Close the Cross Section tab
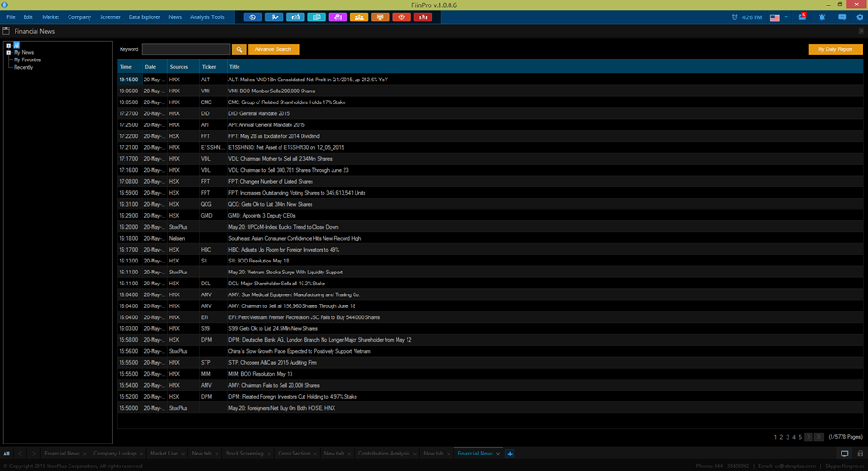 [315, 454]
